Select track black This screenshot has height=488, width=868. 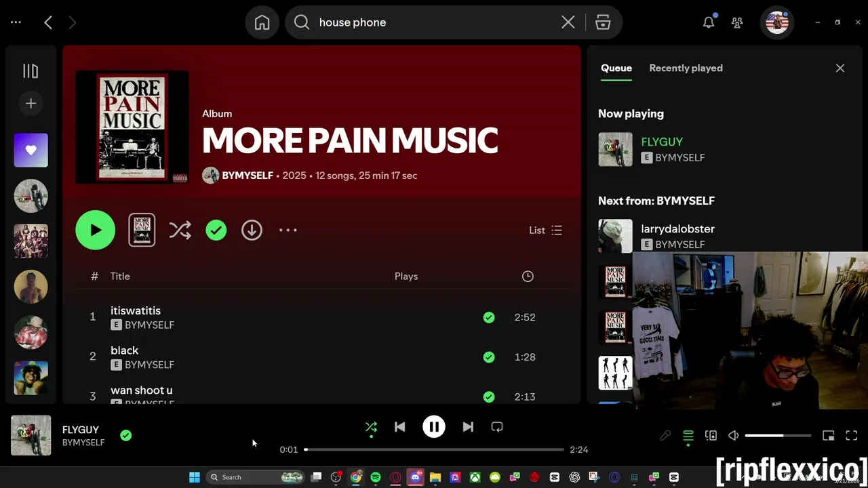124,350
